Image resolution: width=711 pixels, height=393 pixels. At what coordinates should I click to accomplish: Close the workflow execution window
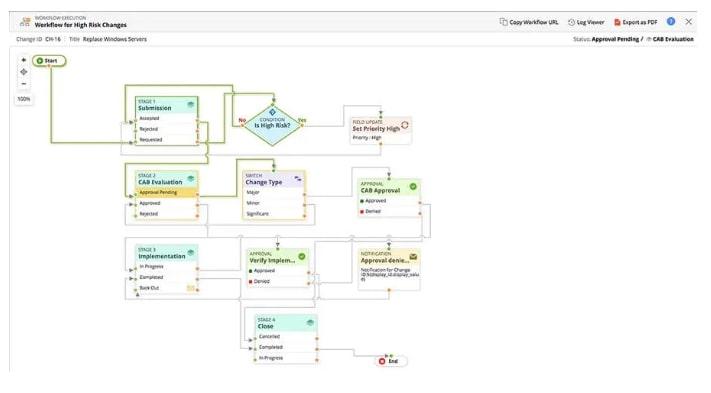pos(689,21)
